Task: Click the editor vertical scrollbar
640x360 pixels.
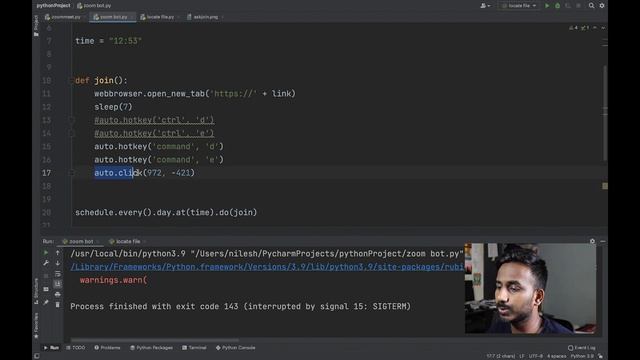Action: point(605,113)
